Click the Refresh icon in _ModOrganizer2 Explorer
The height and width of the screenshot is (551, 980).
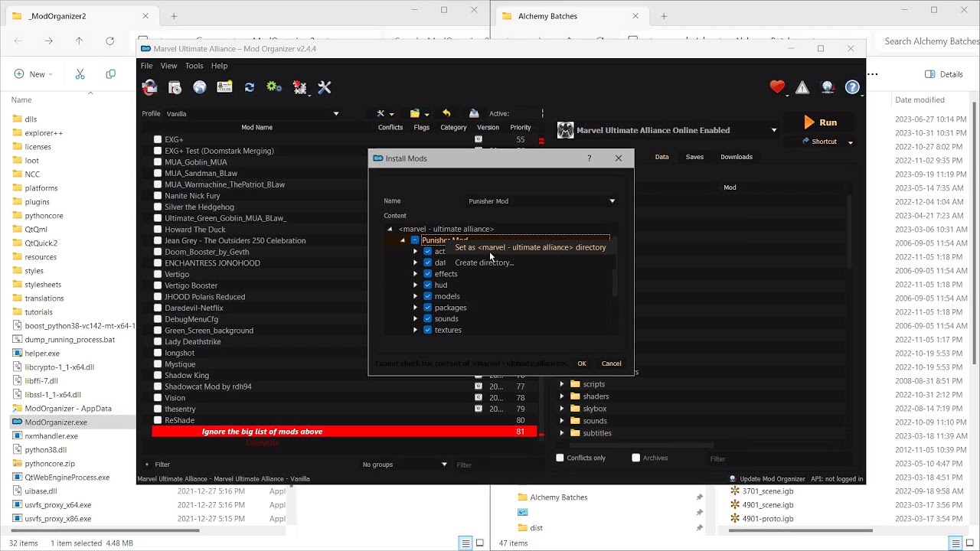[109, 41]
